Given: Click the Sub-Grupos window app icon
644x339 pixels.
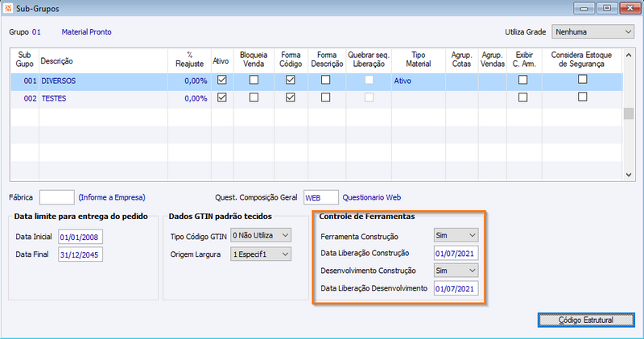Looking at the screenshot, I should (8, 8).
